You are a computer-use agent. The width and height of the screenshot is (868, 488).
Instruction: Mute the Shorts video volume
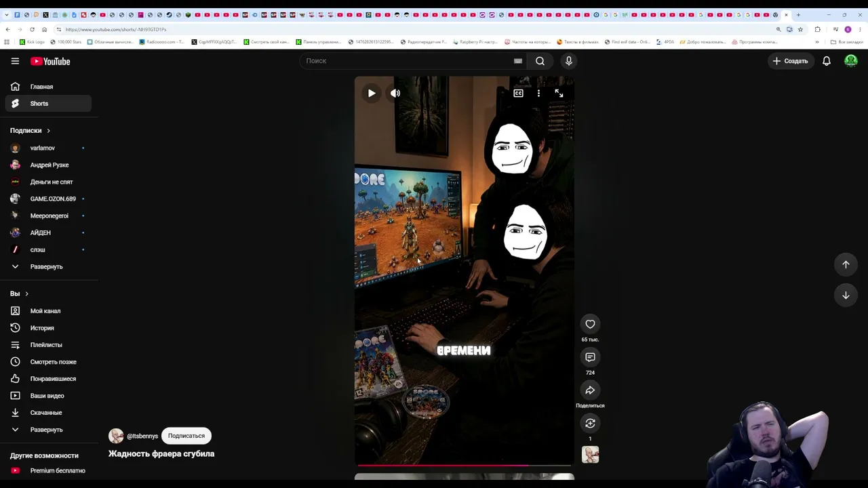click(x=395, y=94)
